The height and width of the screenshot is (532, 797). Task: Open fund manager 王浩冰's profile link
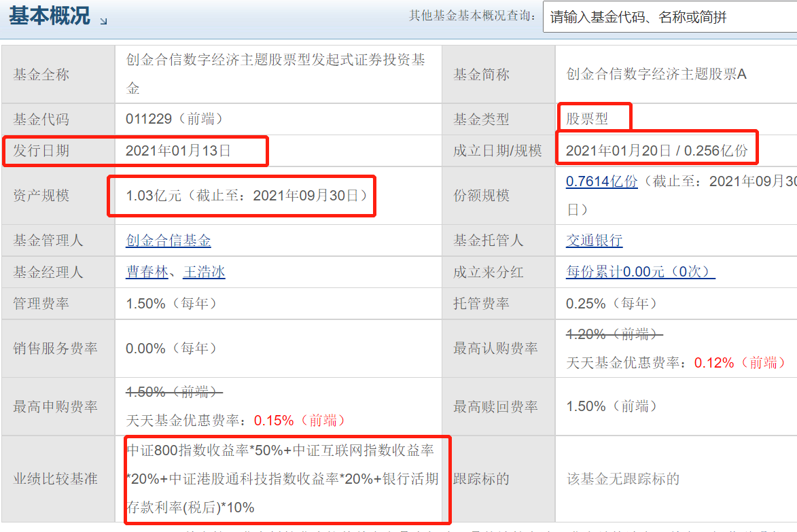(204, 272)
